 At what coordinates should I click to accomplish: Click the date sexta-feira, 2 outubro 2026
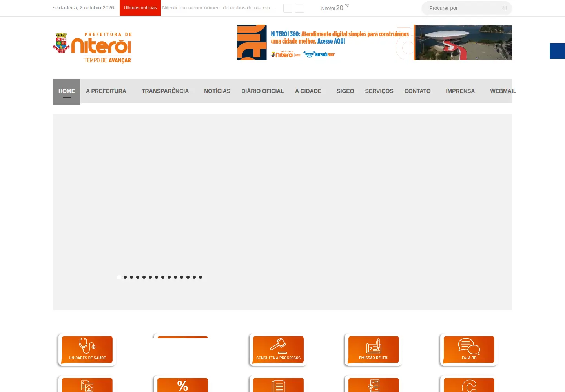coord(84,8)
